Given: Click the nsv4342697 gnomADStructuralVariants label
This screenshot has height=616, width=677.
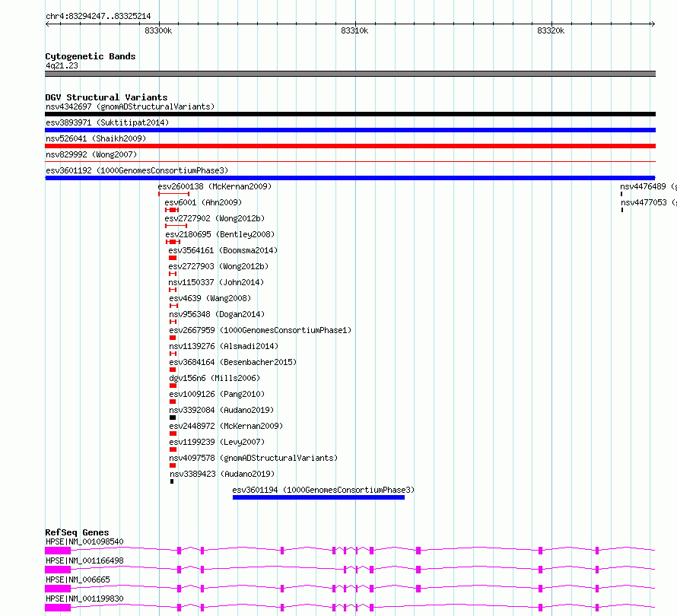Looking at the screenshot, I should point(130,106).
